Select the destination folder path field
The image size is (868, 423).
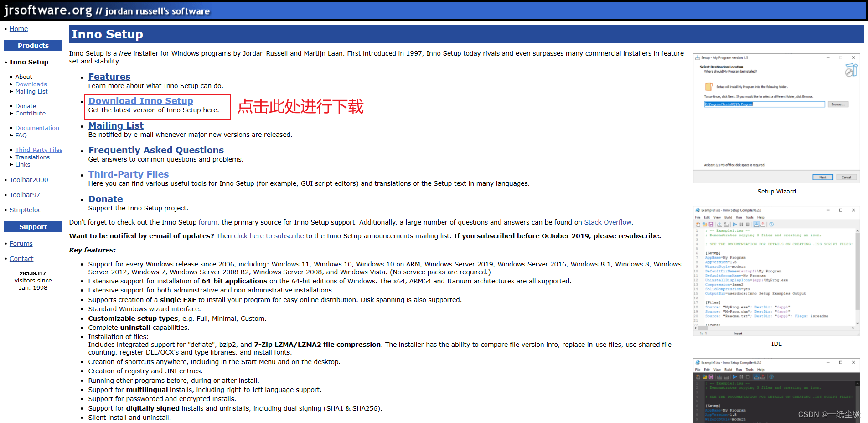click(x=764, y=104)
